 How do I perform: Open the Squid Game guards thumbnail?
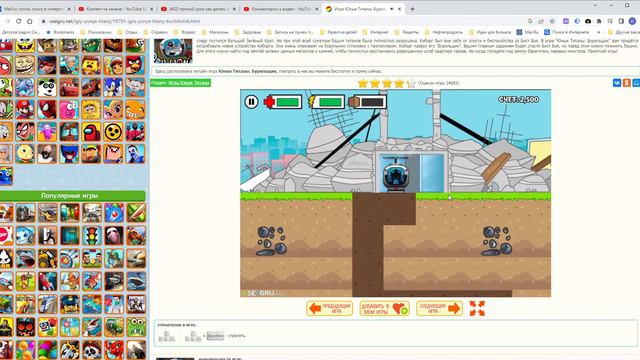pyautogui.click(x=135, y=131)
